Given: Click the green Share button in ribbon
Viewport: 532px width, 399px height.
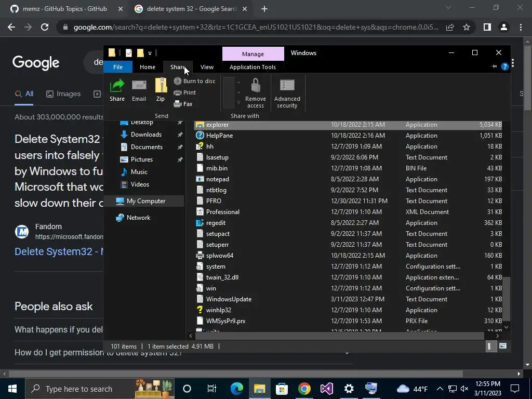Looking at the screenshot, I should click(x=117, y=90).
